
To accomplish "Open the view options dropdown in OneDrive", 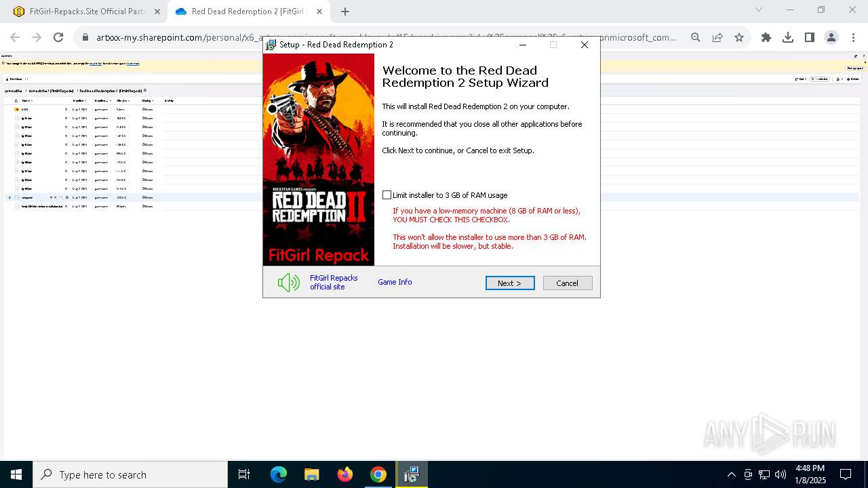I will [839, 79].
